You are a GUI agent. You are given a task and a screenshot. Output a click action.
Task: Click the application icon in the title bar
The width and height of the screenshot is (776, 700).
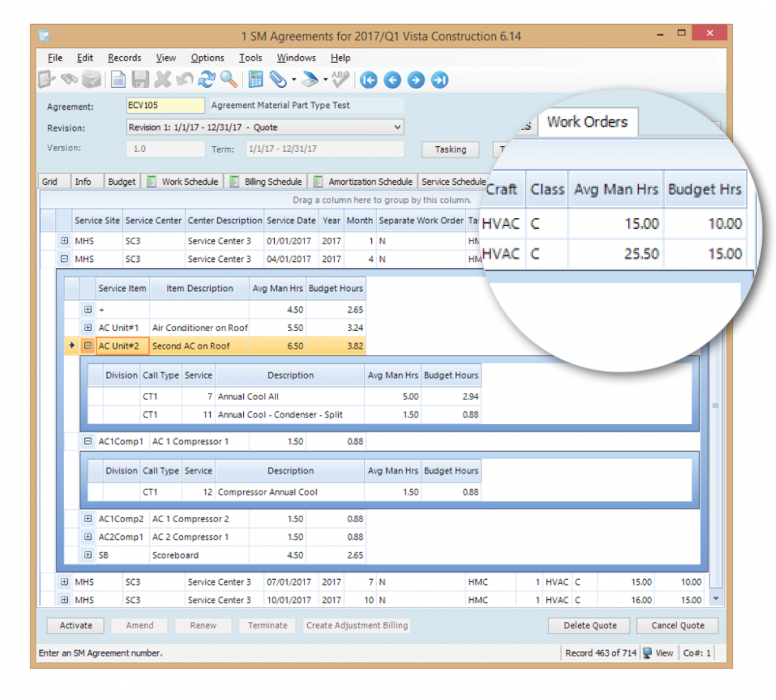coord(45,36)
